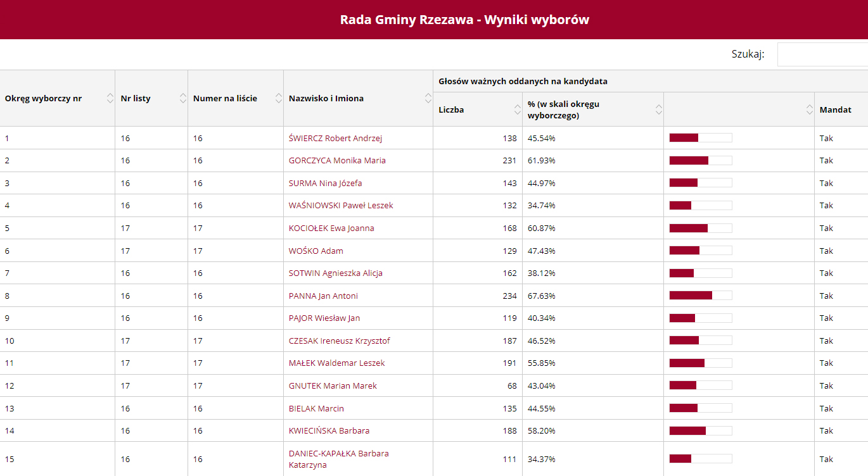The width and height of the screenshot is (868, 476).
Task: Click the 34.74% progress bar for WAŚNIOWSKI
Action: (x=700, y=205)
